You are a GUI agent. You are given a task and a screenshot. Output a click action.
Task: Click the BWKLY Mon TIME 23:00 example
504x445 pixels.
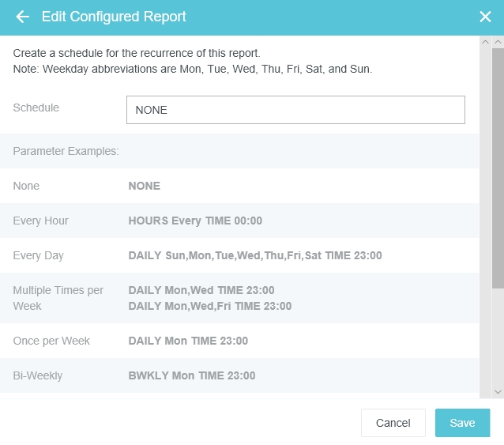pos(192,375)
